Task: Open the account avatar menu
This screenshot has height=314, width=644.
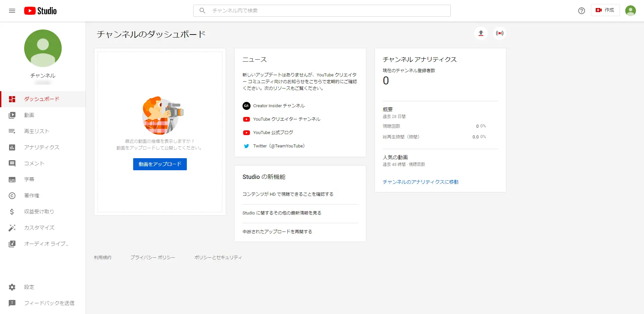Action: (x=631, y=11)
